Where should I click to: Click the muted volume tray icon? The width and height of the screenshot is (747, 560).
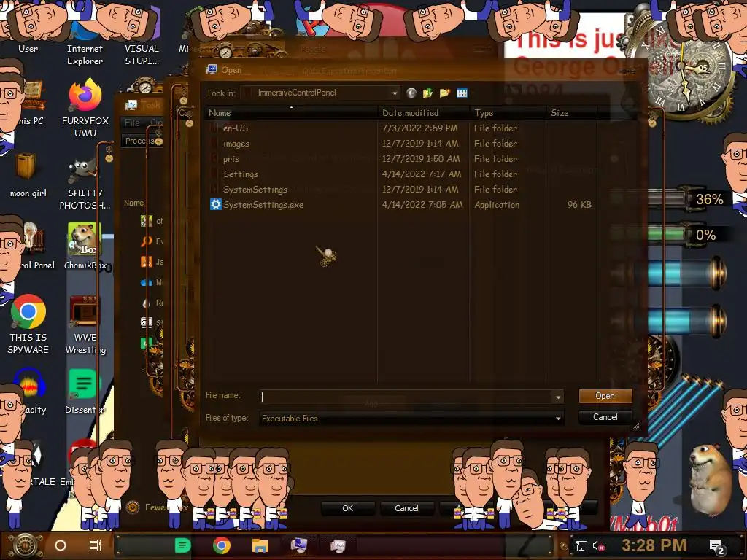598,545
